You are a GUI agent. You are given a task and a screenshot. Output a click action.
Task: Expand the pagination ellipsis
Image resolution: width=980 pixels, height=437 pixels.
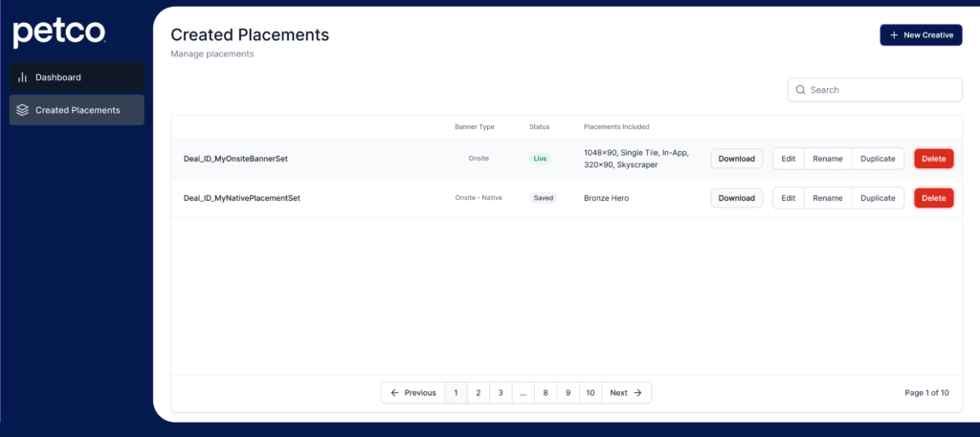[523, 393]
